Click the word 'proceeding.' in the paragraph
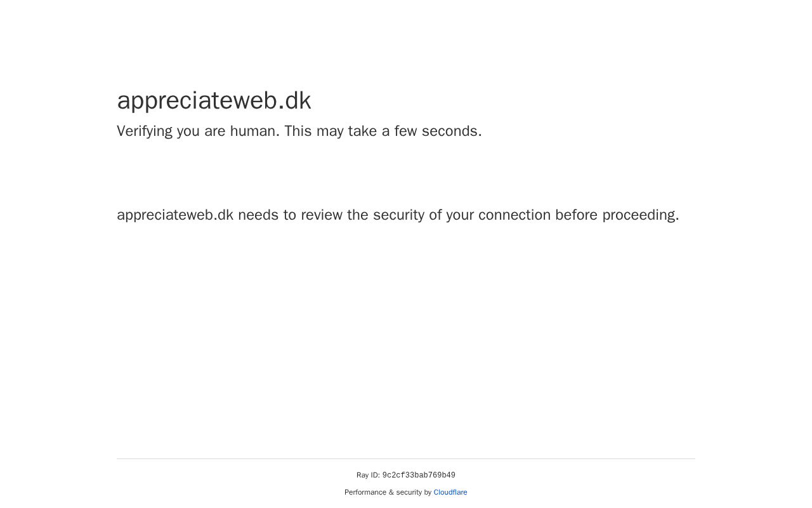Image resolution: width=812 pixels, height=508 pixels. 640,215
